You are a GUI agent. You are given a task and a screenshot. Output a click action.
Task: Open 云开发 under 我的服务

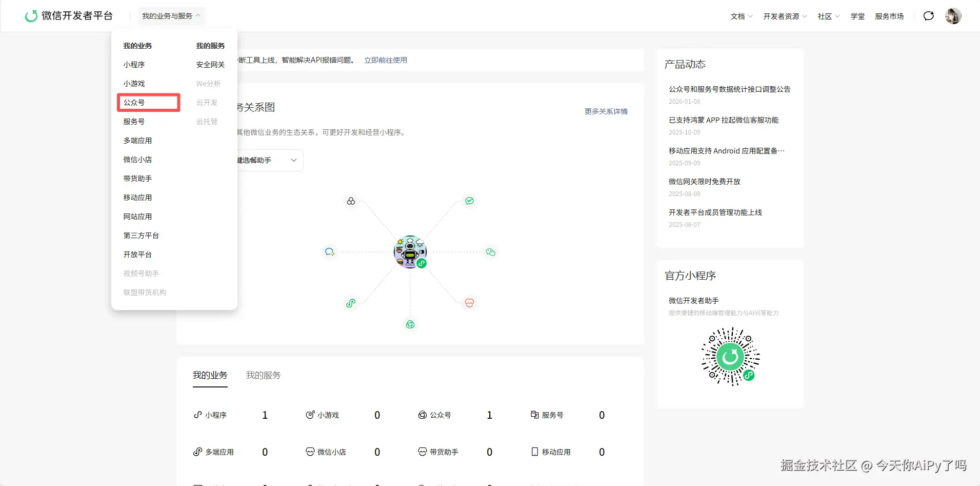click(x=207, y=103)
